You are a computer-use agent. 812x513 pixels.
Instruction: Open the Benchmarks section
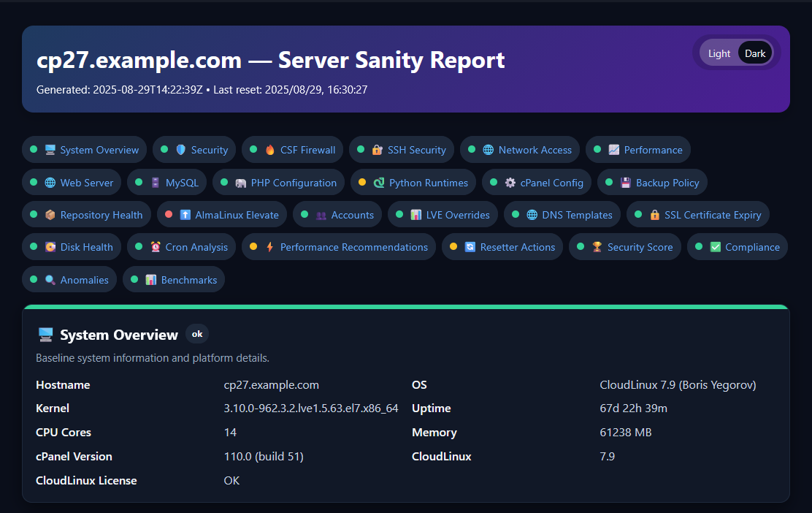[x=174, y=280]
